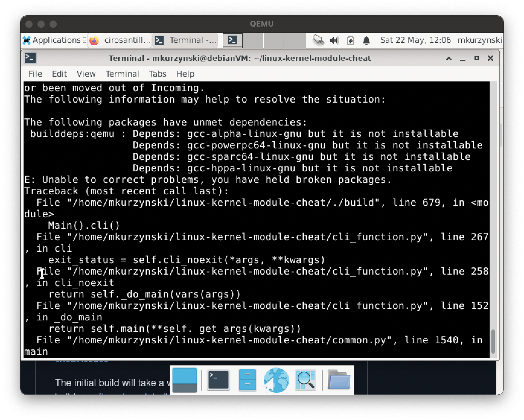Click the 'builddeps:qemu' text in terminal
Screen dimensions: 524x420
tap(72, 134)
